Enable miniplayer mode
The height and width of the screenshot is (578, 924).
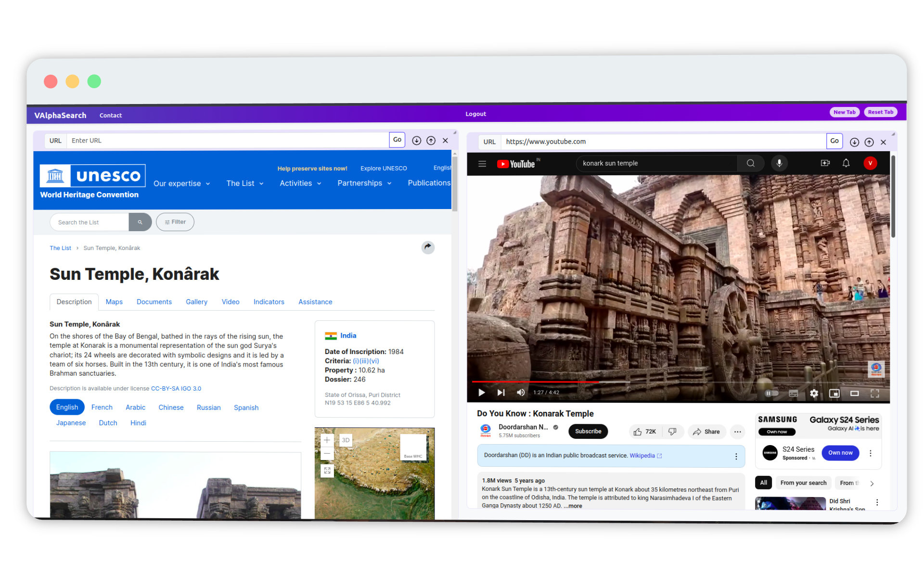pos(834,394)
